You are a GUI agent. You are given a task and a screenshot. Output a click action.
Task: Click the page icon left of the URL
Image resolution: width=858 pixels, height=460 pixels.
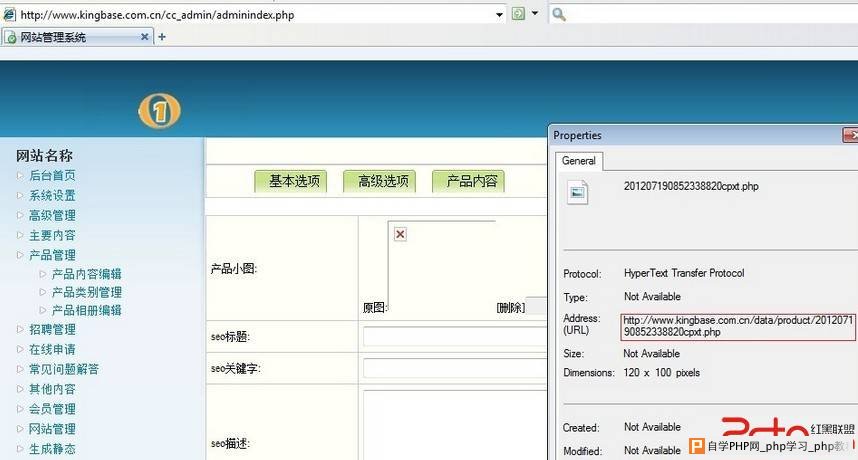[x=9, y=15]
